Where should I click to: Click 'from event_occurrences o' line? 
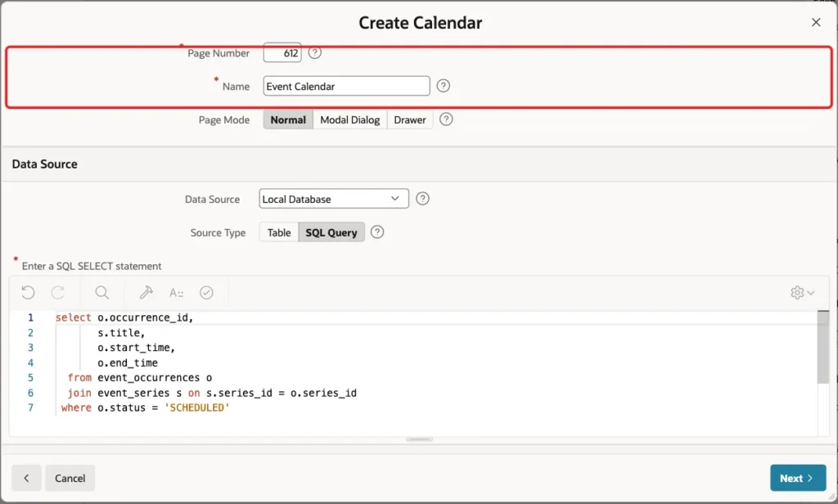[x=139, y=378]
